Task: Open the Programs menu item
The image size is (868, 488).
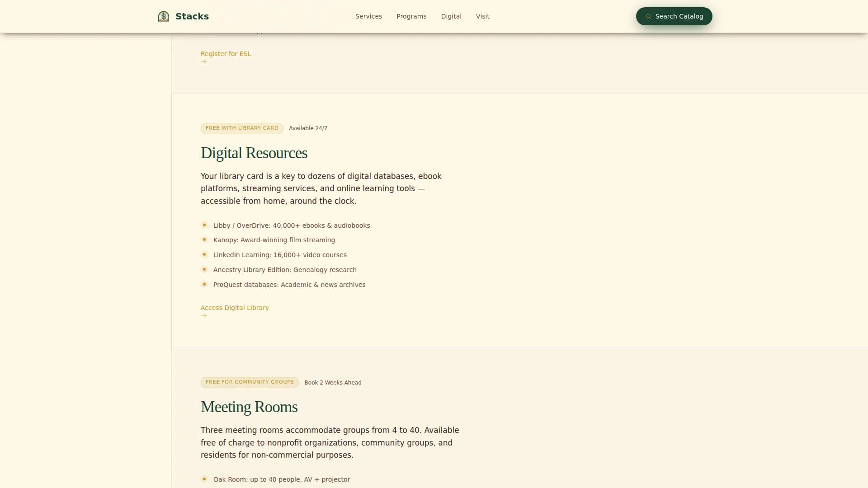Action: pos(411,16)
